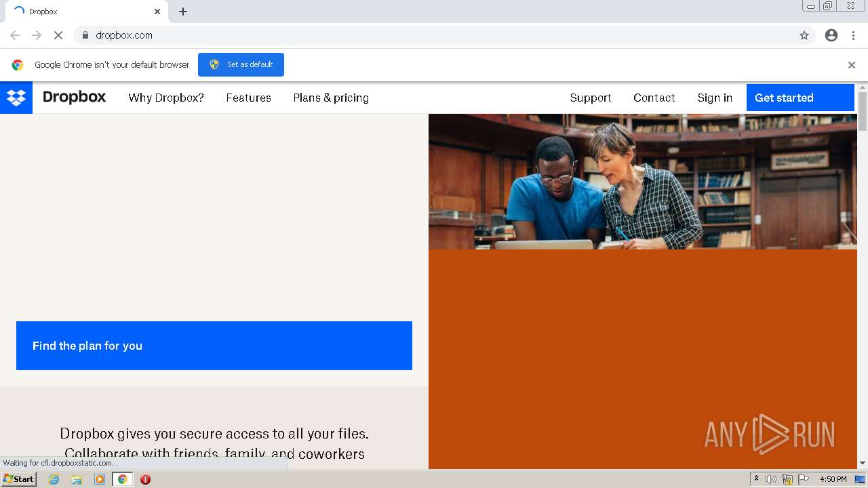Open Action Center flag icon

(804, 479)
